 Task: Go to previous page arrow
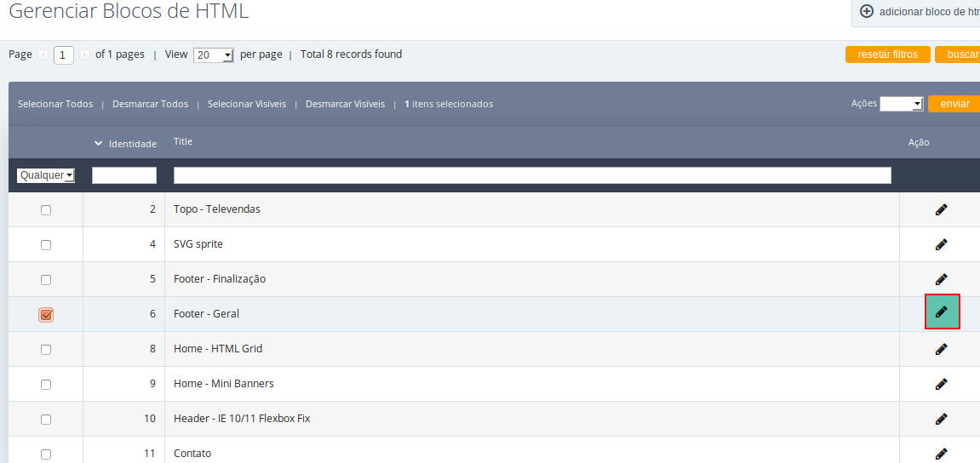43,55
